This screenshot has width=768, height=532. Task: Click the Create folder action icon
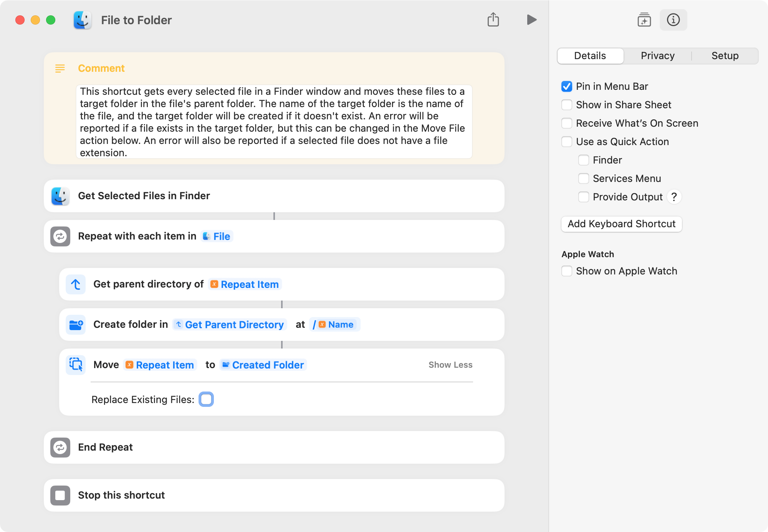click(76, 325)
